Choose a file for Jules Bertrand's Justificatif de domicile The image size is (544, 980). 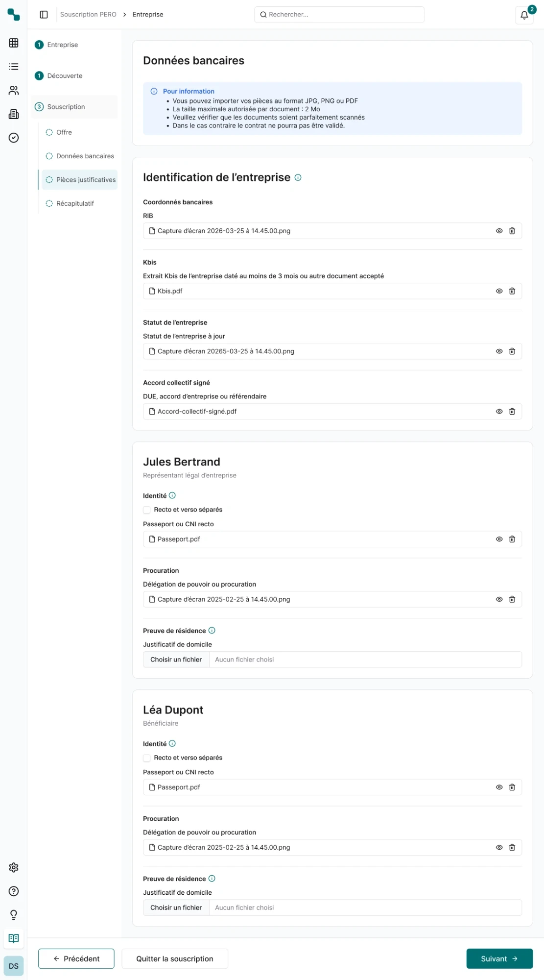(x=176, y=660)
